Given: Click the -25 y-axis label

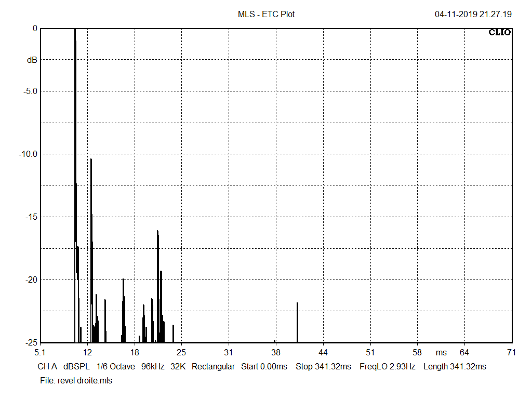Looking at the screenshot, I should click(x=31, y=343).
